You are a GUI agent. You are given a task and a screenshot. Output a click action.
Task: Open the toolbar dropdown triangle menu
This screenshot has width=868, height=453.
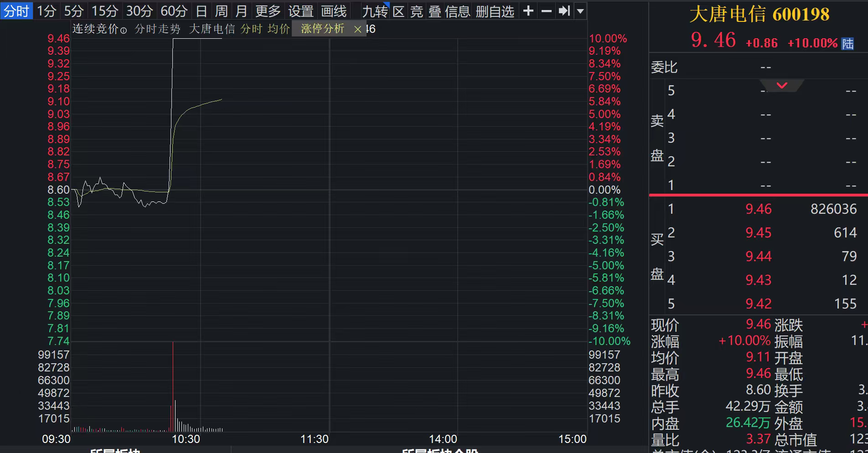(x=580, y=11)
